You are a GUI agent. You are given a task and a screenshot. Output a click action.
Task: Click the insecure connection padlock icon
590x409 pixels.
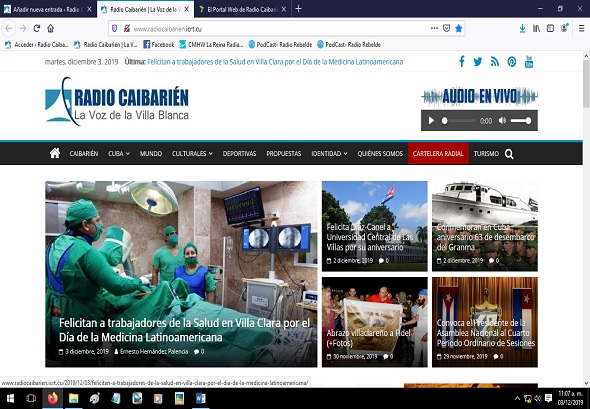click(x=127, y=28)
